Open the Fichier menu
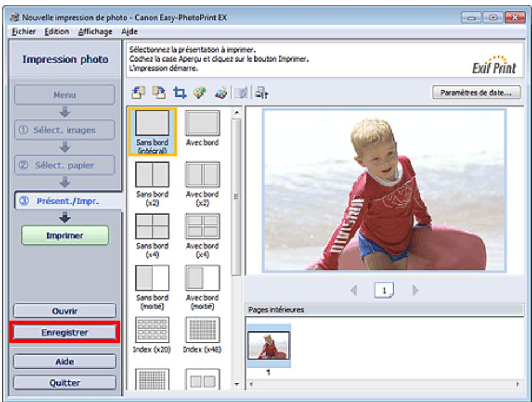The image size is (532, 402). [23, 32]
